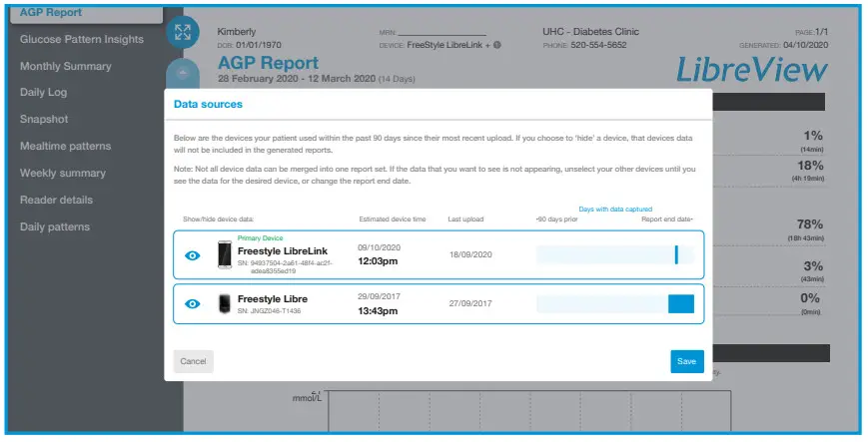The image size is (868, 442).
Task: Click the round up-arrow button below fullscreen
Action: tap(183, 73)
